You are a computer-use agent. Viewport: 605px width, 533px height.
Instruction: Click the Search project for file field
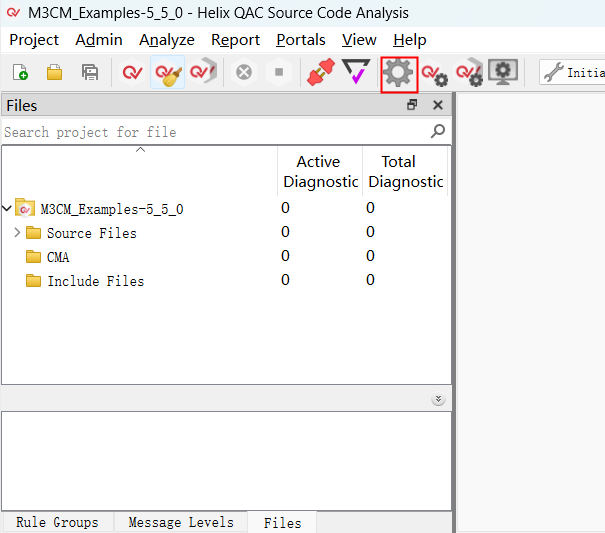(x=215, y=132)
